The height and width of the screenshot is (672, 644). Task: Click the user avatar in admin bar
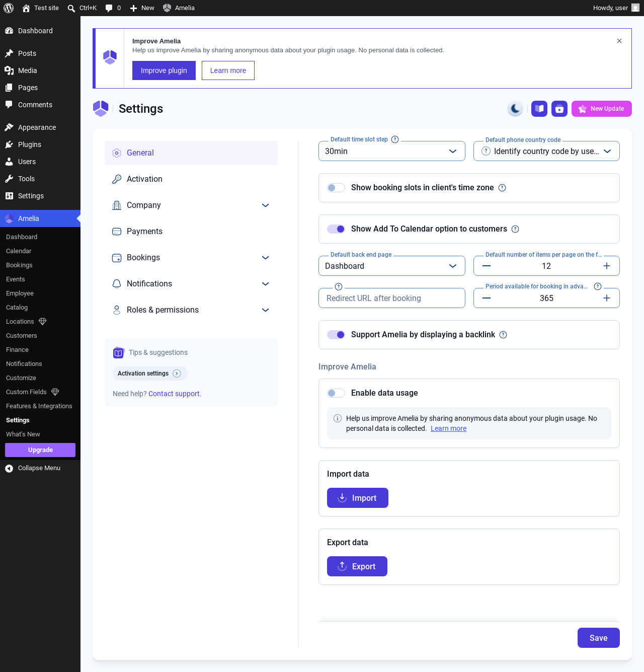pos(635,8)
